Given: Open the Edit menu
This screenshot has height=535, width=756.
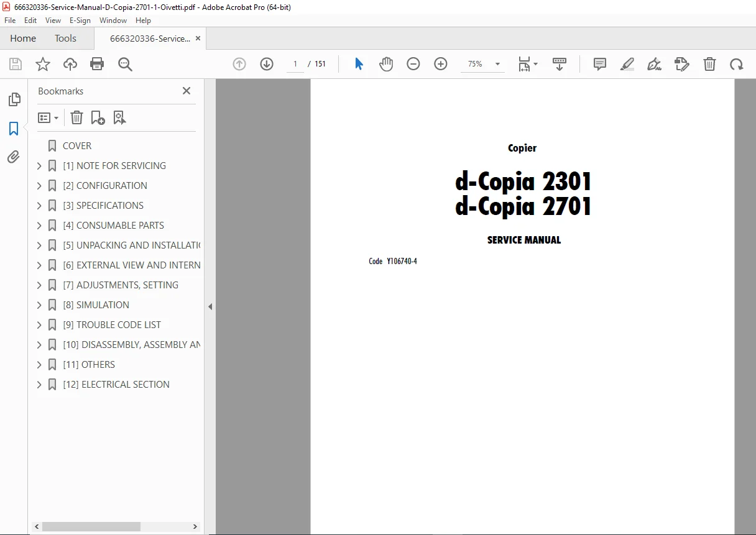Looking at the screenshot, I should 30,21.
